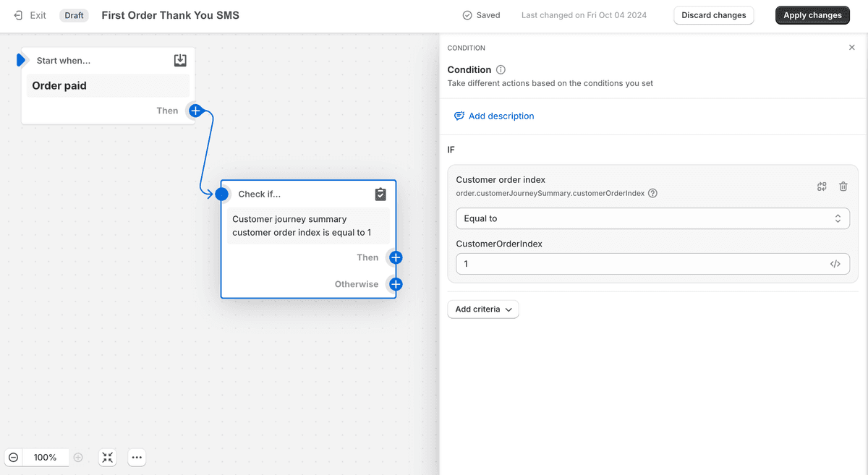
Task: Open the more options ellipsis menu
Action: 137,458
